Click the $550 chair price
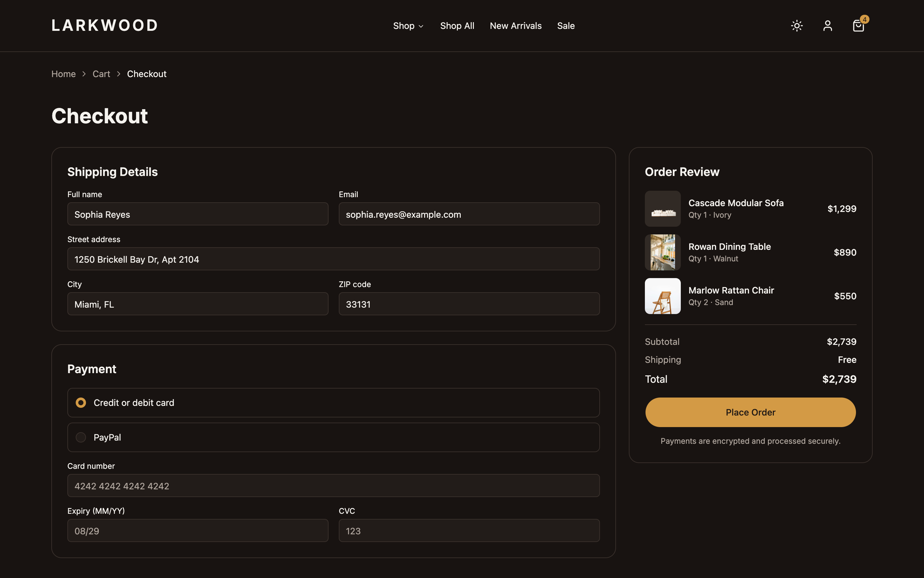 (x=845, y=296)
